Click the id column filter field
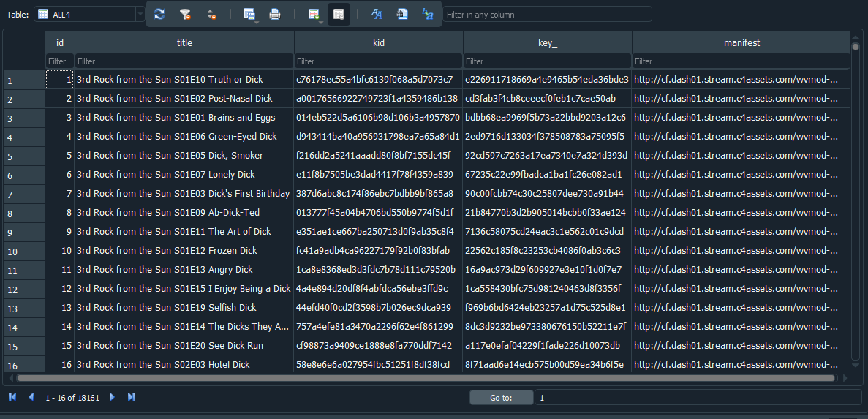Image resolution: width=868 pixels, height=419 pixels. tap(60, 61)
